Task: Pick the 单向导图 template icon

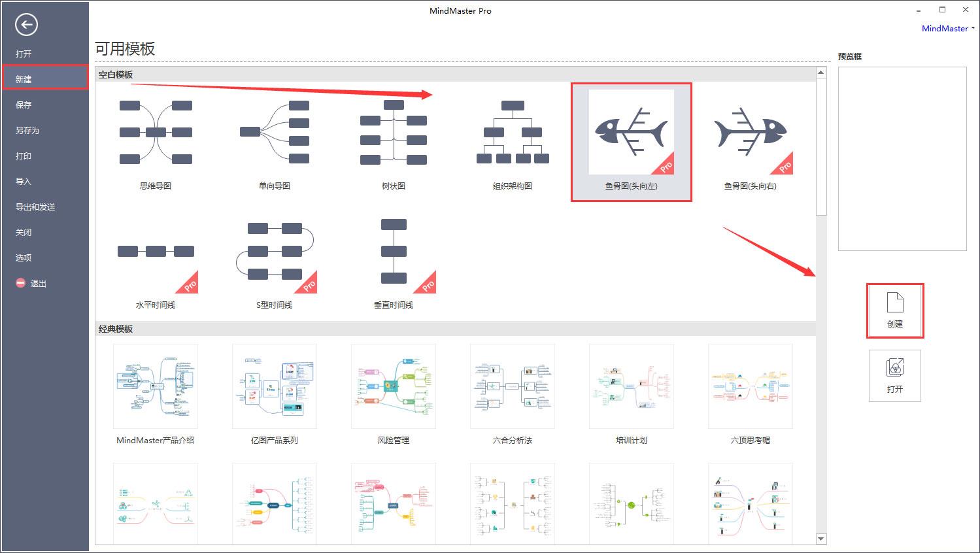Action: [275, 132]
